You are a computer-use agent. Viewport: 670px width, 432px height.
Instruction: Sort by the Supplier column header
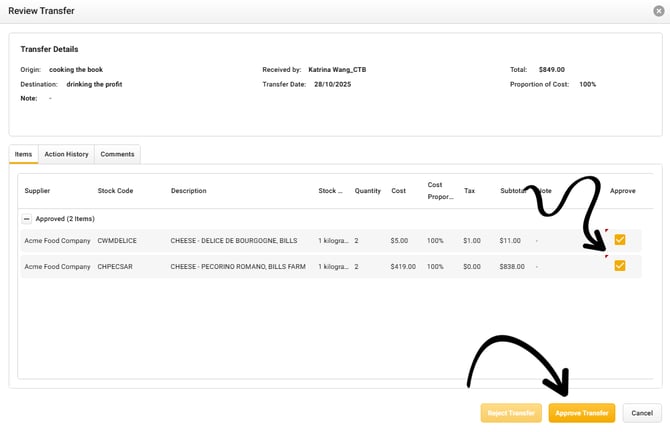[x=37, y=191]
